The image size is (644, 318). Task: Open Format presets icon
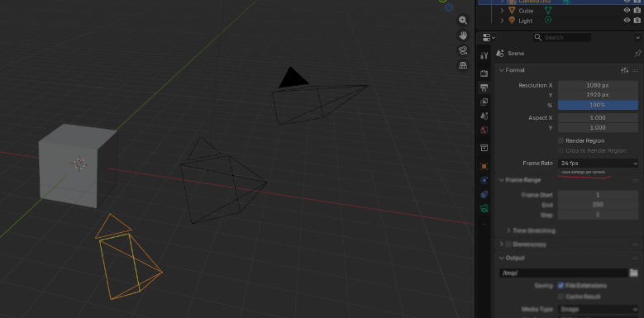(625, 70)
